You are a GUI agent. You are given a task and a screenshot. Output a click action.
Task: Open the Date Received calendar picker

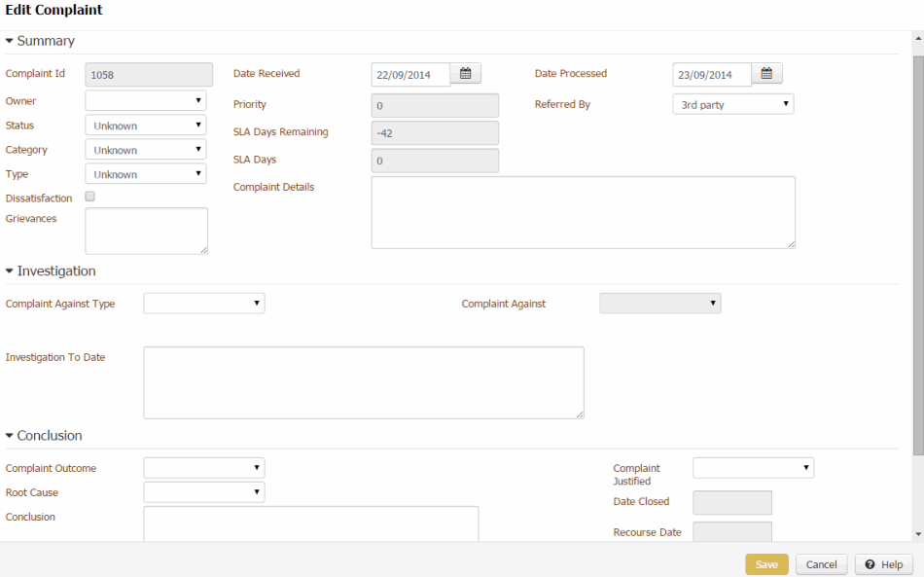[465, 73]
